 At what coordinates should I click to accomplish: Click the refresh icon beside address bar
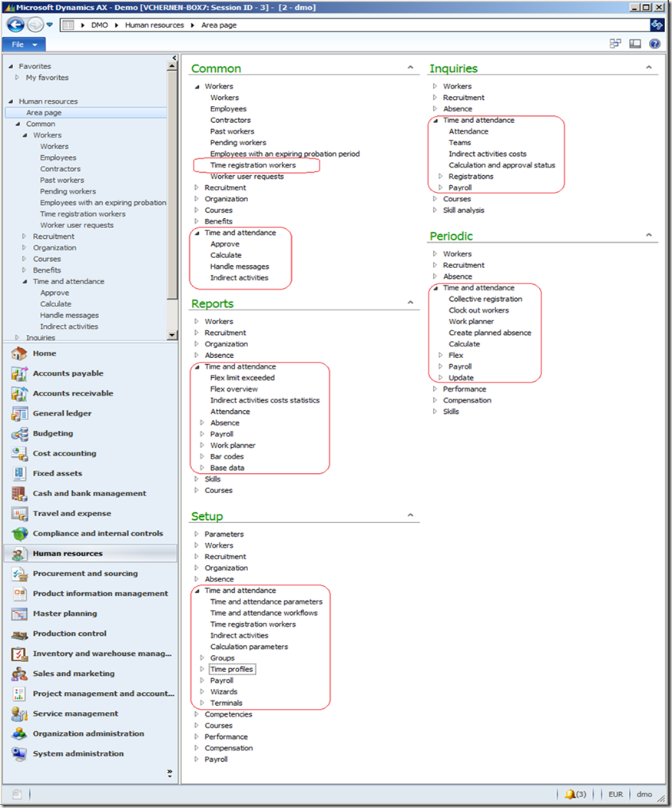tap(657, 25)
